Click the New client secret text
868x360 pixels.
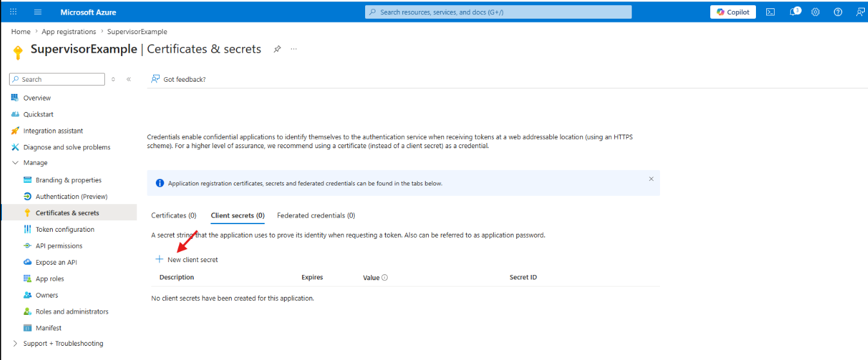tap(193, 260)
